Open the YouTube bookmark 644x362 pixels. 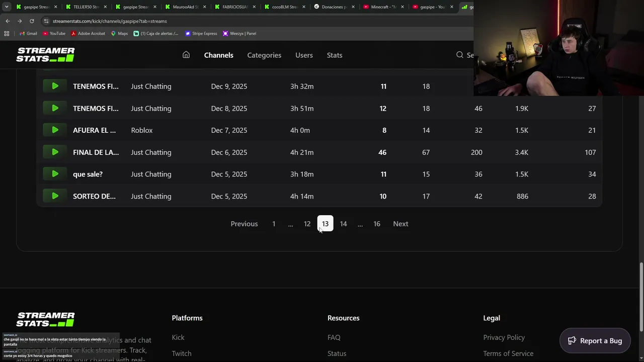(x=54, y=33)
